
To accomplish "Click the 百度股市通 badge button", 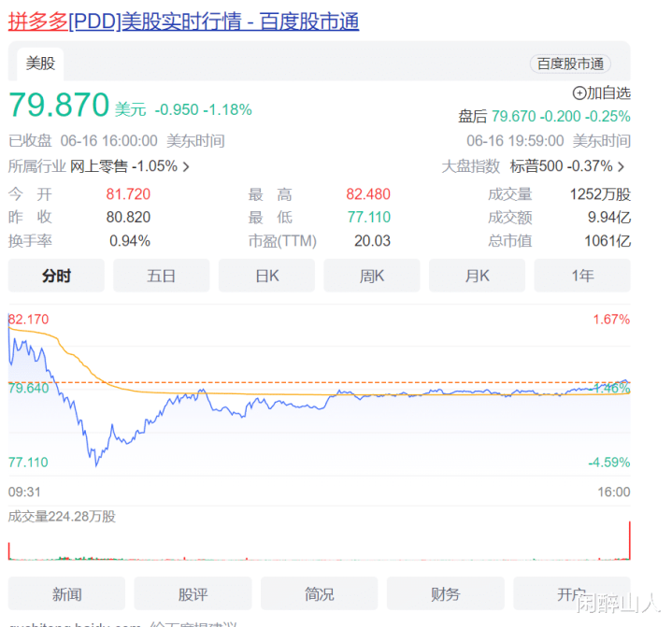I will click(x=570, y=64).
